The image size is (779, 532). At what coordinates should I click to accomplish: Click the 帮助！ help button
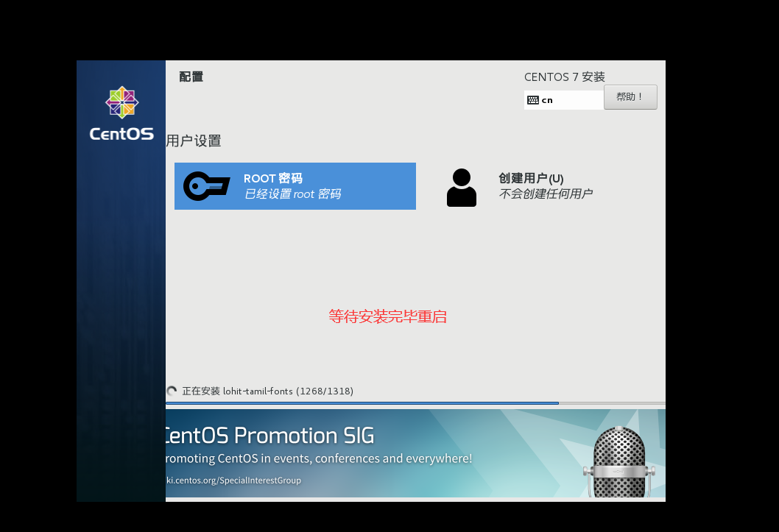[630, 97]
